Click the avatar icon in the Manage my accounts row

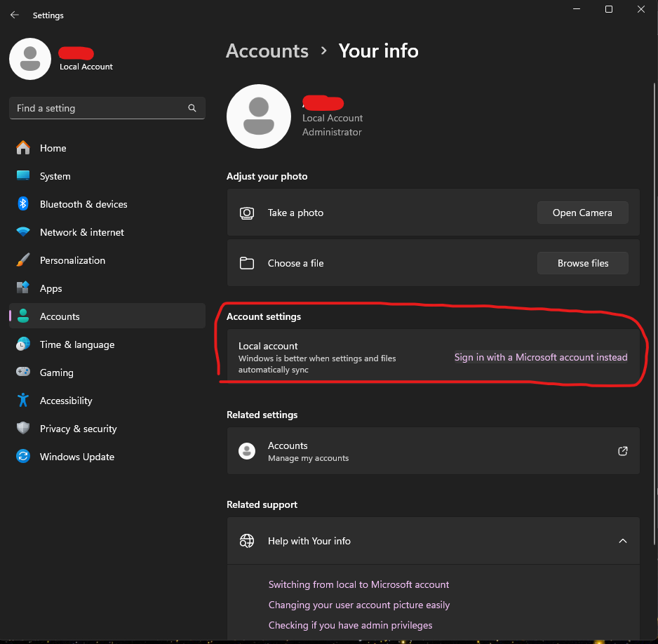247,451
